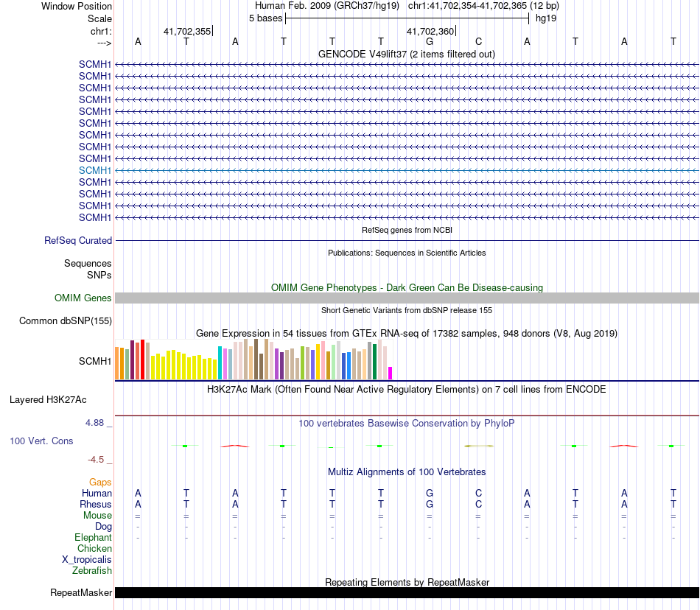Image resolution: width=700 pixels, height=610 pixels.
Task: Click the chr1:41,702,354-41,702,365 (12 bp) position text
Action: point(483,6)
